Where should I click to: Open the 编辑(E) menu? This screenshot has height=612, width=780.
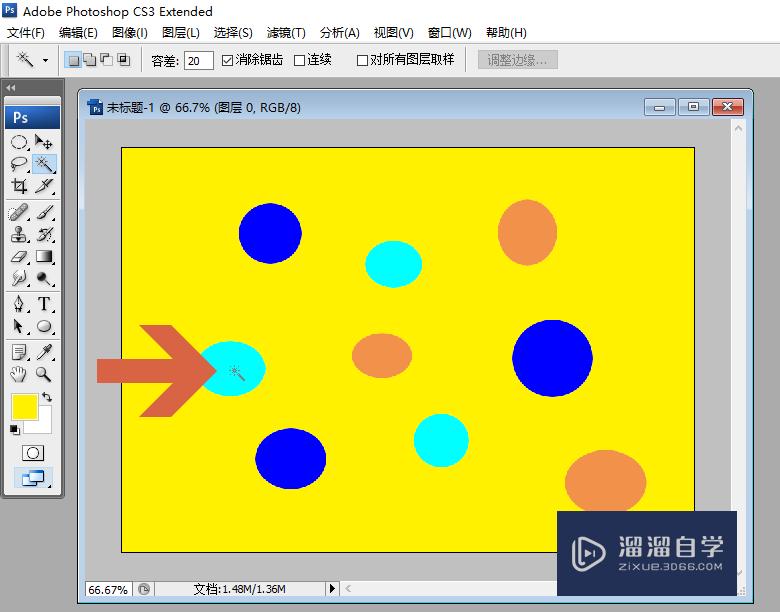(78, 33)
